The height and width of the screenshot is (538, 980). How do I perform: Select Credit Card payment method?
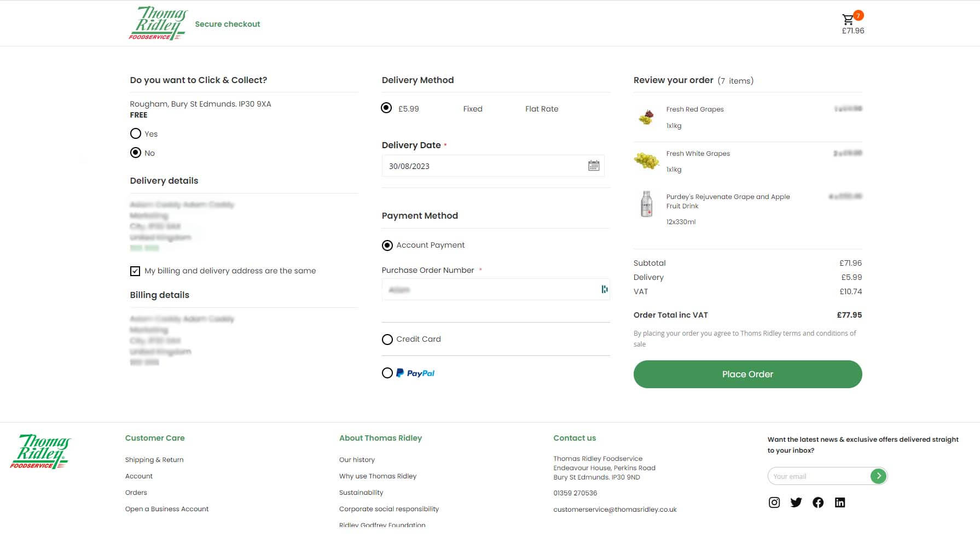click(387, 340)
